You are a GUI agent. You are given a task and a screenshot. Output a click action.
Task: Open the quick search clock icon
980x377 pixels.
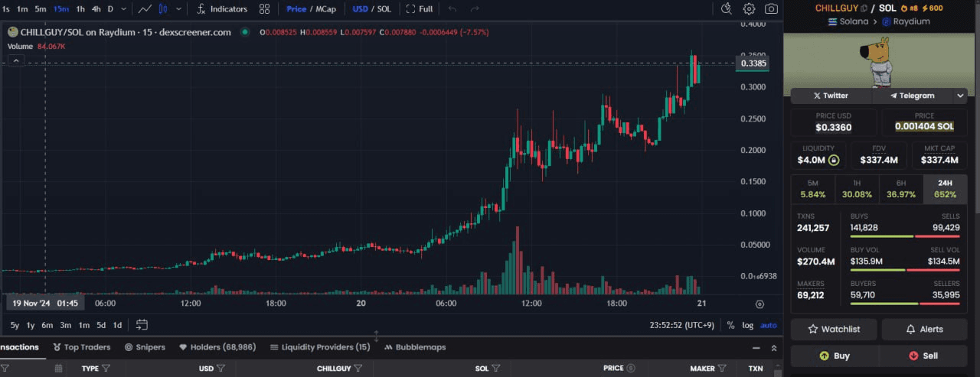727,9
